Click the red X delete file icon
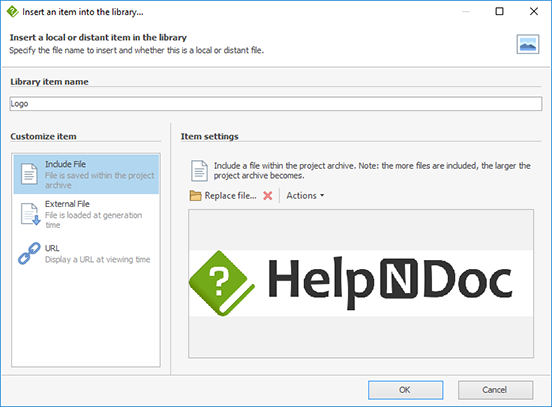 (x=268, y=196)
